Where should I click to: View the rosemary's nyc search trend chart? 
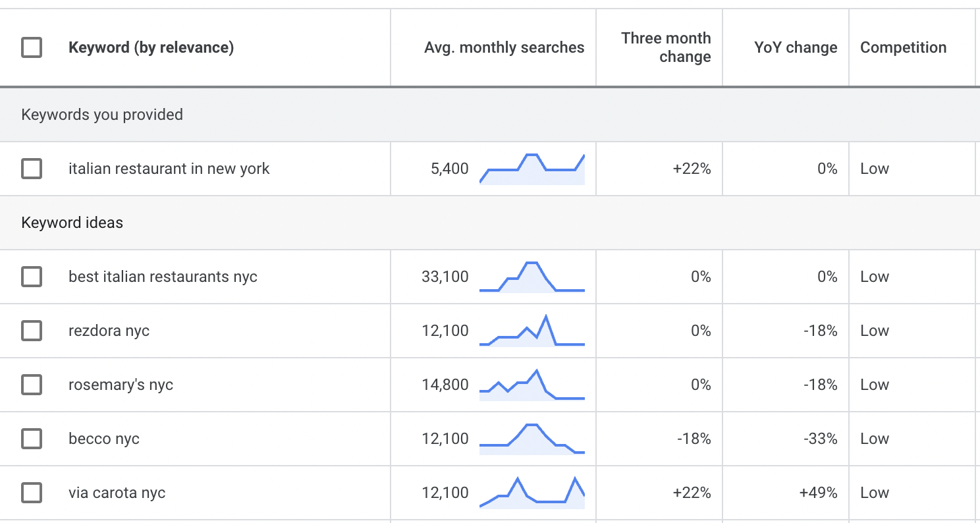[532, 385]
